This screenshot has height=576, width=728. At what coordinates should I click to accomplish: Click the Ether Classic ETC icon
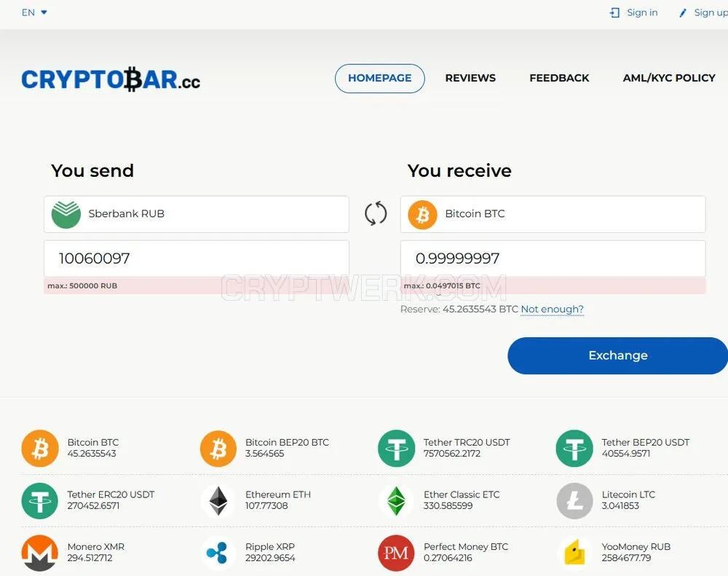click(x=397, y=501)
